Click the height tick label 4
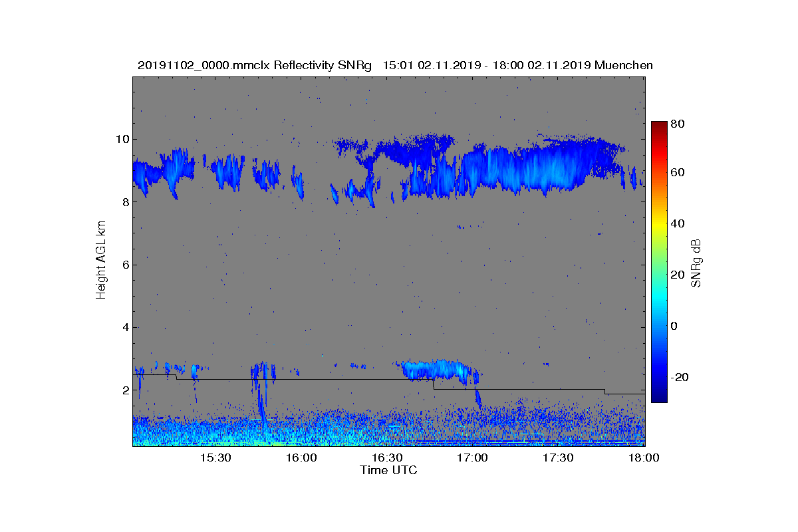The image size is (798, 532). [x=125, y=327]
